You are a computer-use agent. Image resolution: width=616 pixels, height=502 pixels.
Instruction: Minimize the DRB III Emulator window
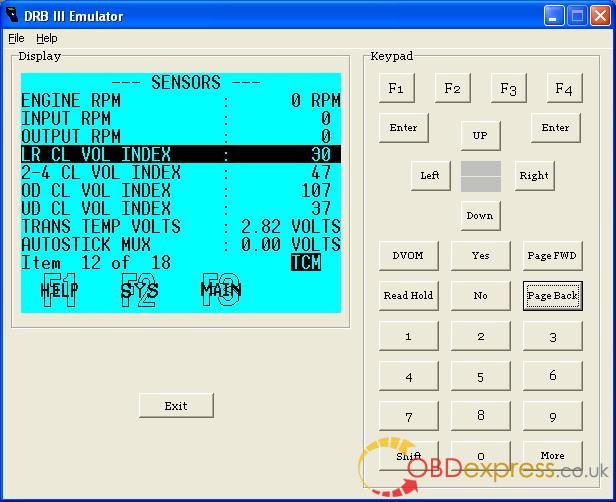[x=554, y=16]
